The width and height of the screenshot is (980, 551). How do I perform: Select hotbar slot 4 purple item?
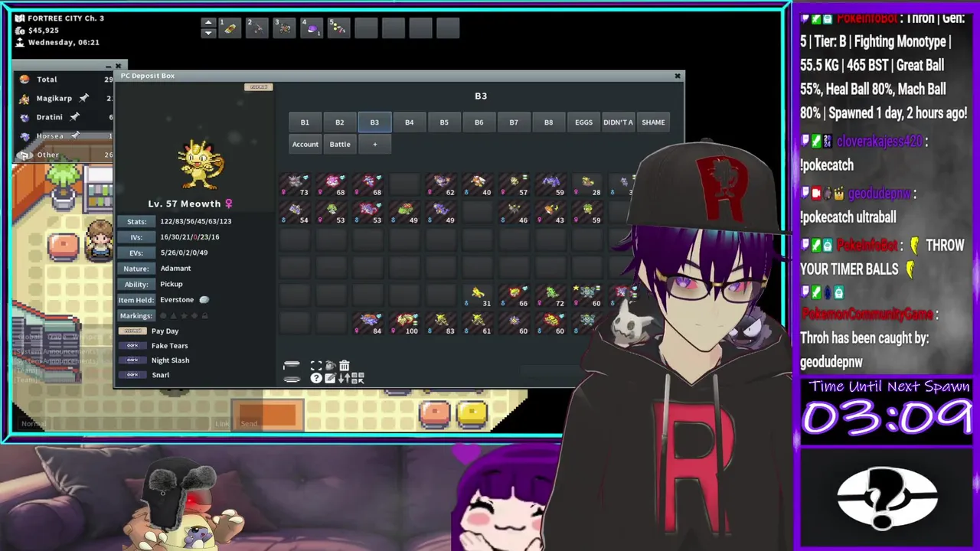tap(312, 28)
